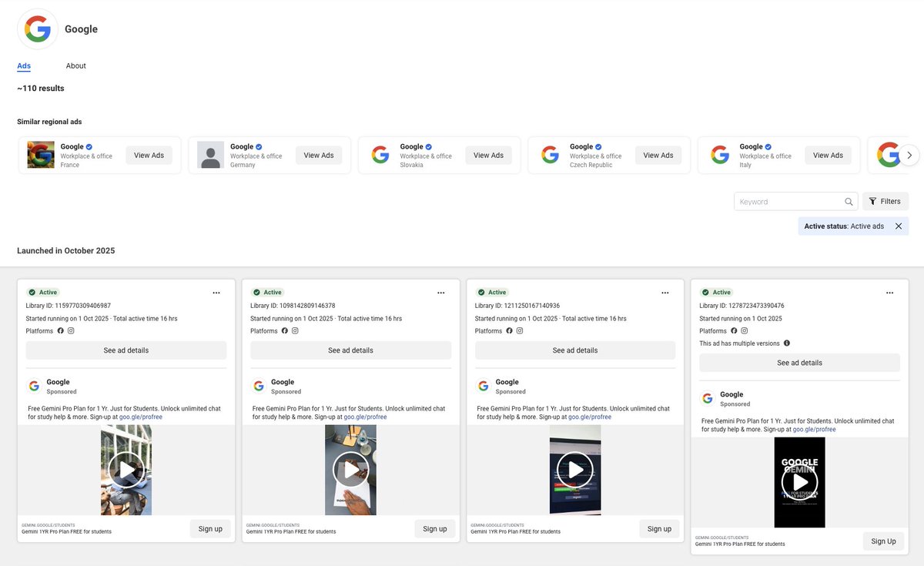
Task: Expand the regional ads carousel with the right arrow
Action: click(x=909, y=155)
